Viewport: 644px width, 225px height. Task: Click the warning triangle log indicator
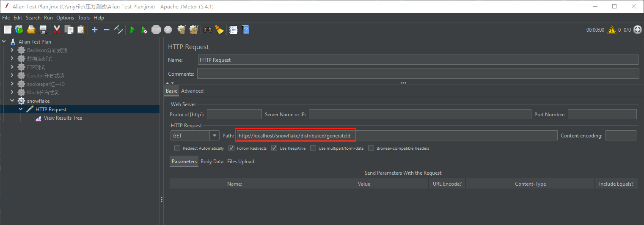(x=612, y=30)
